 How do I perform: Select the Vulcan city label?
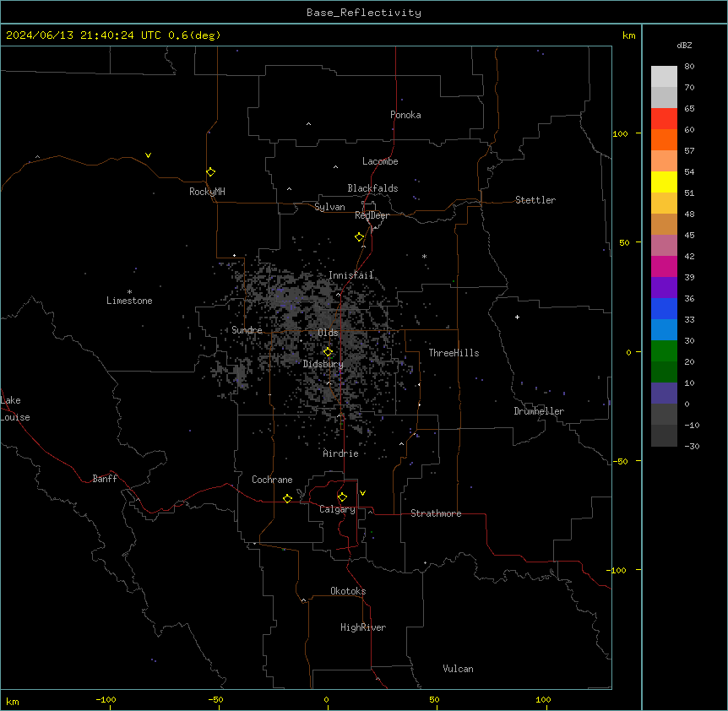[459, 669]
